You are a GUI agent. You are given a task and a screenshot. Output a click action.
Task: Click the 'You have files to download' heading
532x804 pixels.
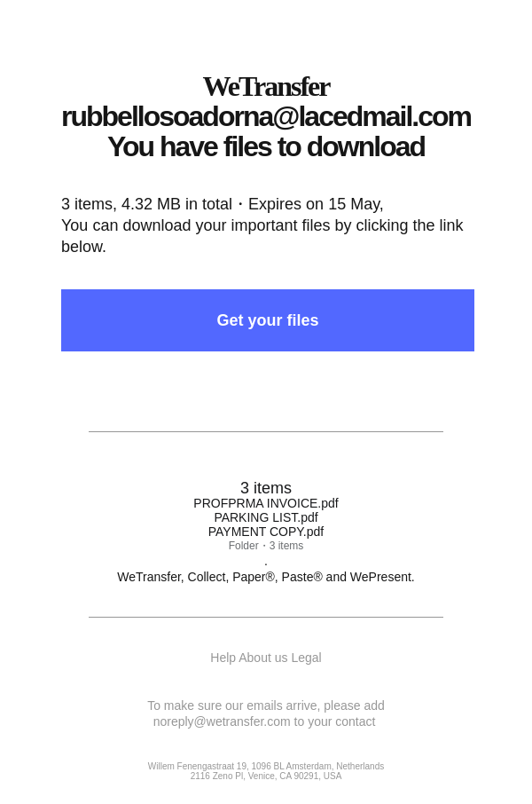(266, 147)
